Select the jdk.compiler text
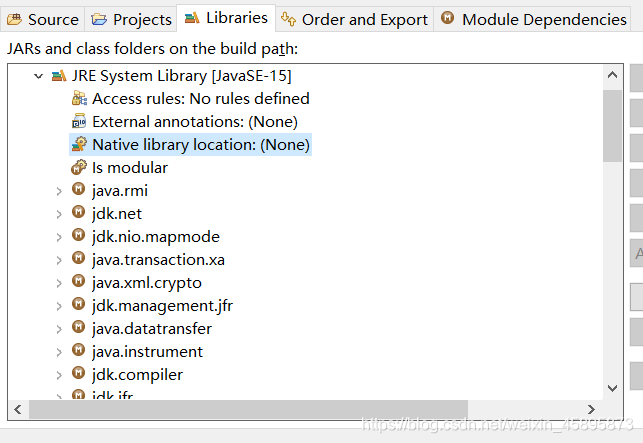 (137, 374)
